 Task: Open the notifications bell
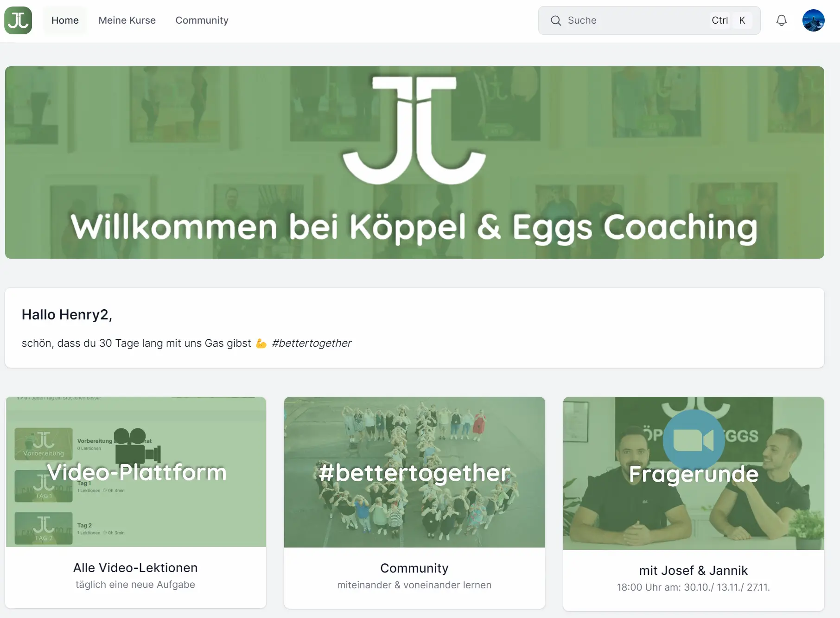tap(782, 20)
